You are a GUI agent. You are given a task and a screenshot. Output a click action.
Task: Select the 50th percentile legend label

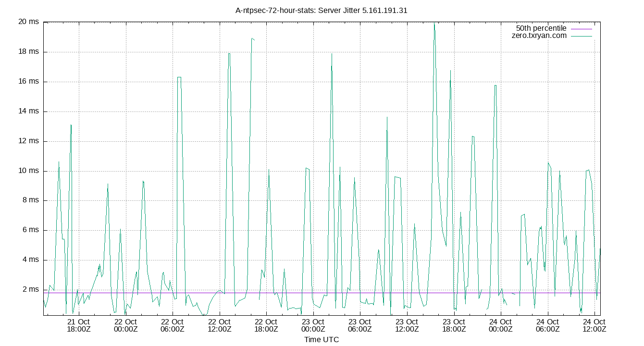pyautogui.click(x=541, y=28)
